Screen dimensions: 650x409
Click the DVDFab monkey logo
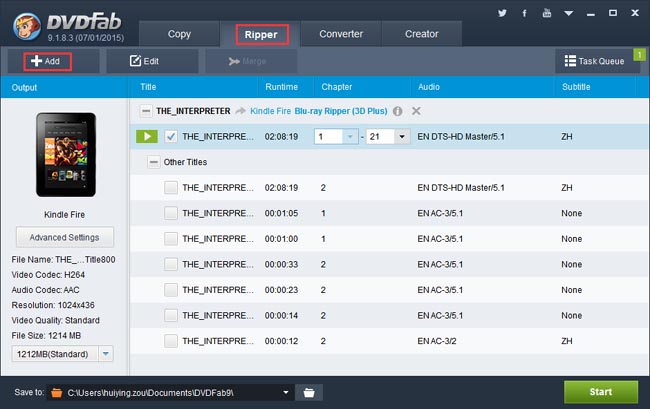[27, 27]
